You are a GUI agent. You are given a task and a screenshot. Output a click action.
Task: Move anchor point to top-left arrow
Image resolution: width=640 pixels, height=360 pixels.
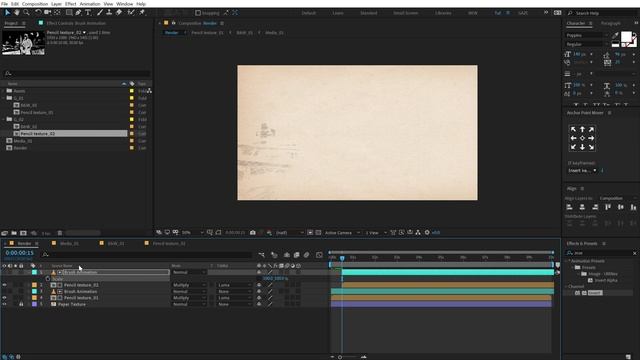pos(573,129)
